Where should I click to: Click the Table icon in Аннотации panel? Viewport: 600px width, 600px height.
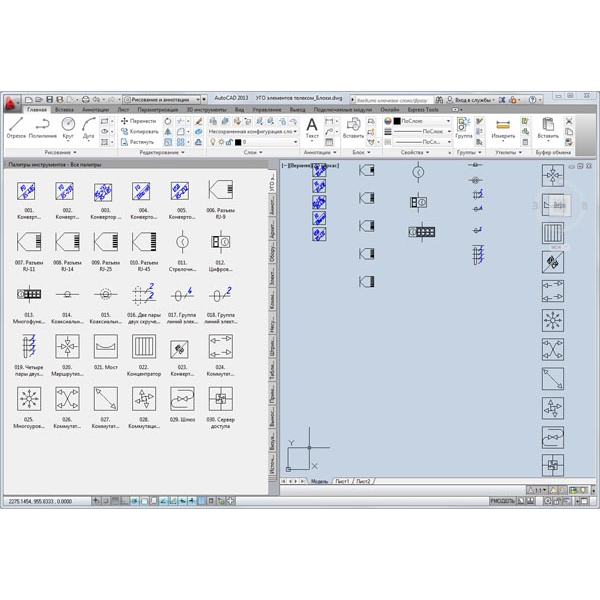pyautogui.click(x=329, y=142)
